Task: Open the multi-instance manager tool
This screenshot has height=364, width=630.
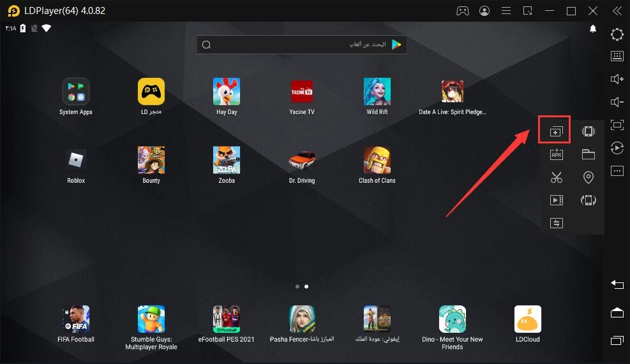Action: pos(557,131)
